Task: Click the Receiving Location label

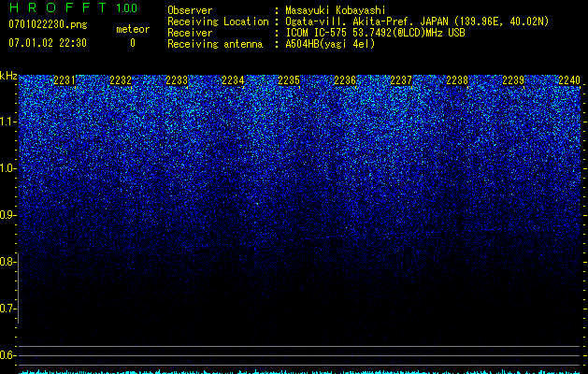Action: (x=218, y=22)
